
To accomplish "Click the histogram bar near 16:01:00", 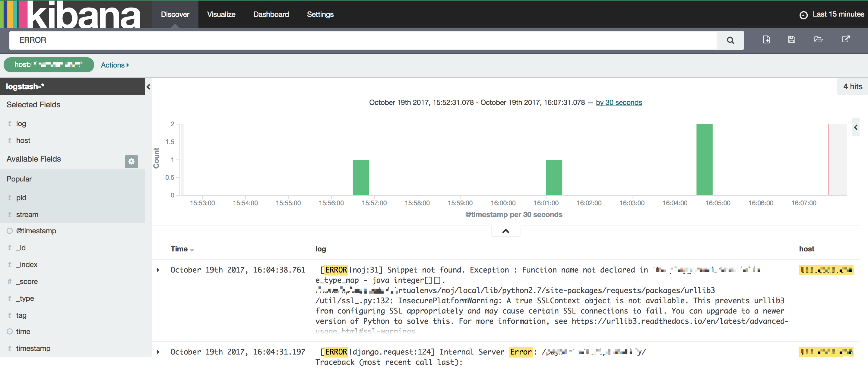I will (554, 178).
